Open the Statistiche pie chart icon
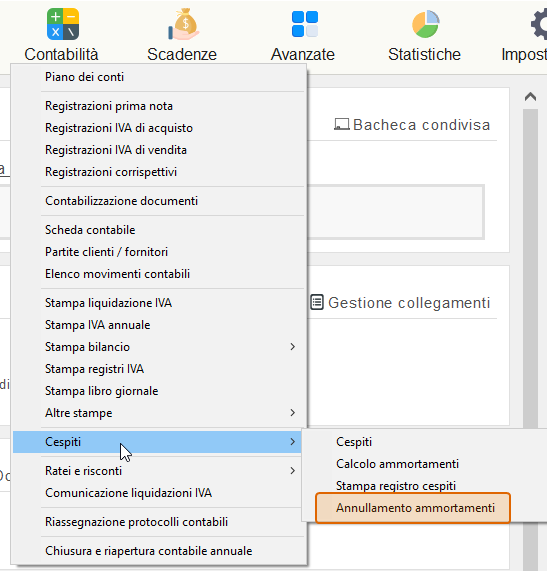This screenshot has width=547, height=571. click(x=426, y=24)
